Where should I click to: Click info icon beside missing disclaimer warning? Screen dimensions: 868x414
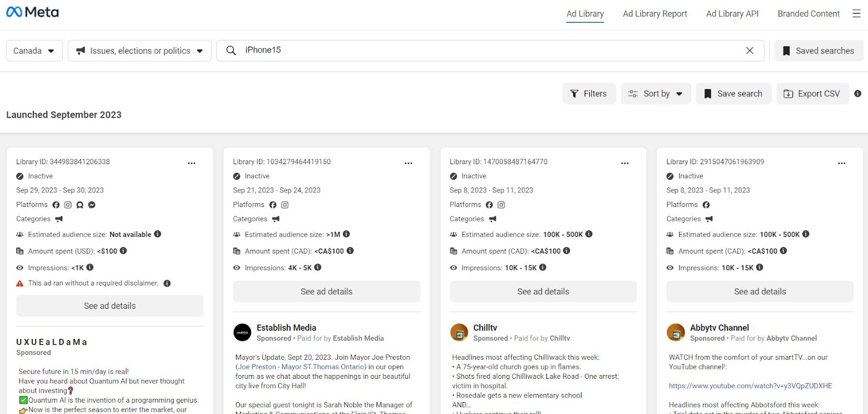coord(167,283)
